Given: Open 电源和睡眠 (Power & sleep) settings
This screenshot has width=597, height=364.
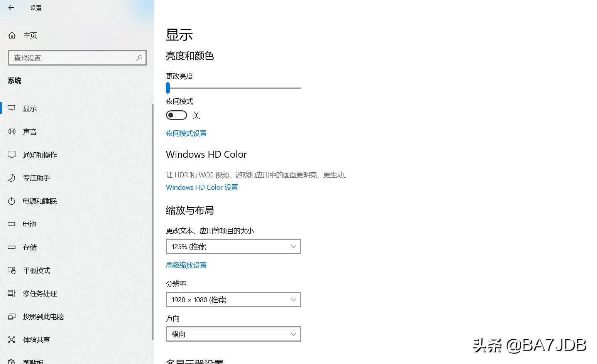Looking at the screenshot, I should (40, 201).
